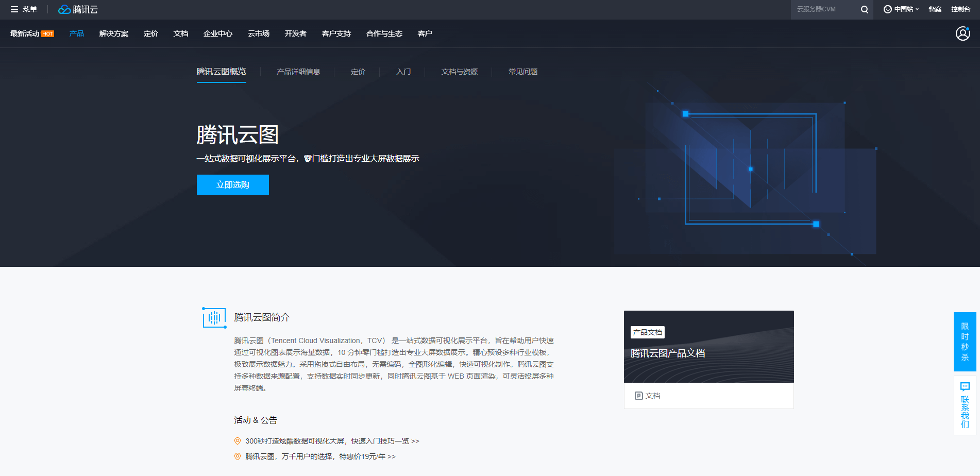Switch to the product 定价 tab

pyautogui.click(x=358, y=72)
